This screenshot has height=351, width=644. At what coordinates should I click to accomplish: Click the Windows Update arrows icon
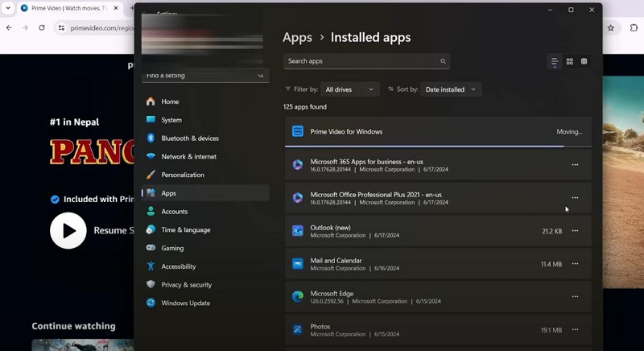coord(151,303)
